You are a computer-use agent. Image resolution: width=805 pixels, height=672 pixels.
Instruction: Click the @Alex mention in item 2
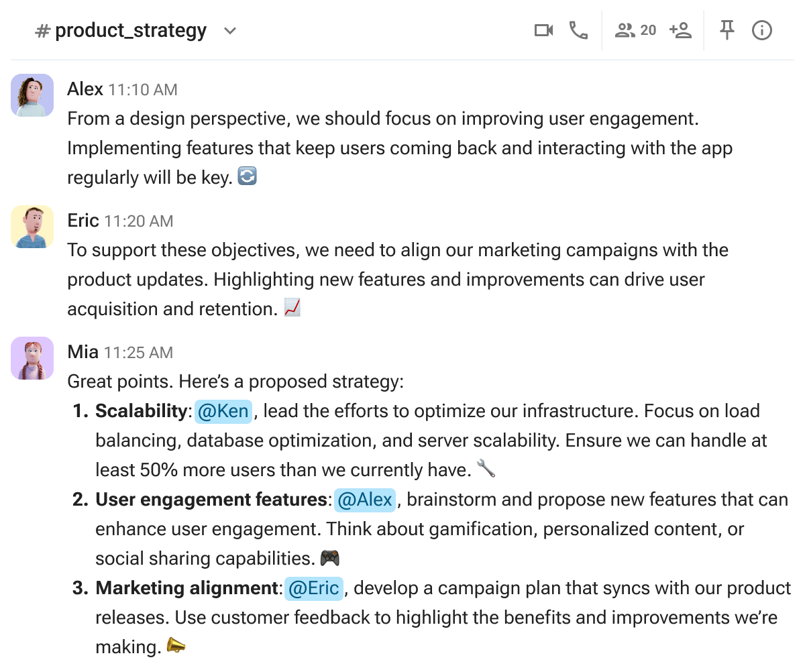pos(364,500)
